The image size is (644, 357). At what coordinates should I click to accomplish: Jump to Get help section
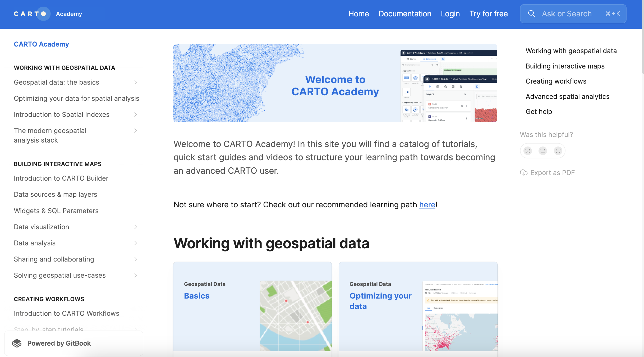coord(539,112)
